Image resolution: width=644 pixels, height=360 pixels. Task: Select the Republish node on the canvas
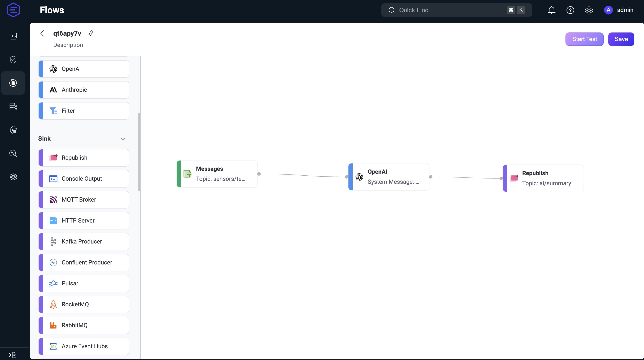click(543, 178)
